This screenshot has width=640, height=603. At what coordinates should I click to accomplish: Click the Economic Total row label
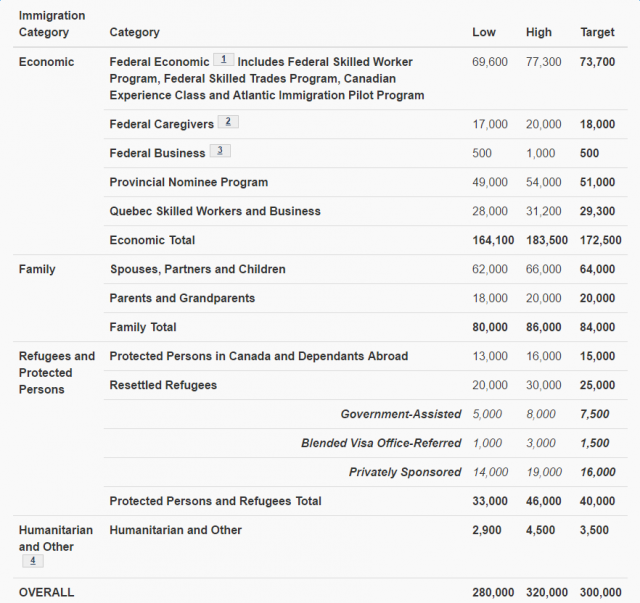[152, 240]
